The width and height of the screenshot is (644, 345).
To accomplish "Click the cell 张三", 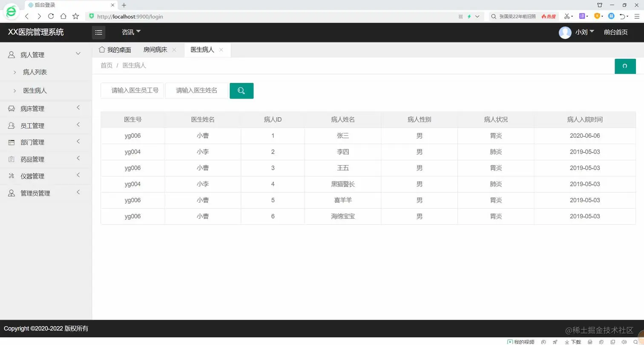I will (343, 136).
